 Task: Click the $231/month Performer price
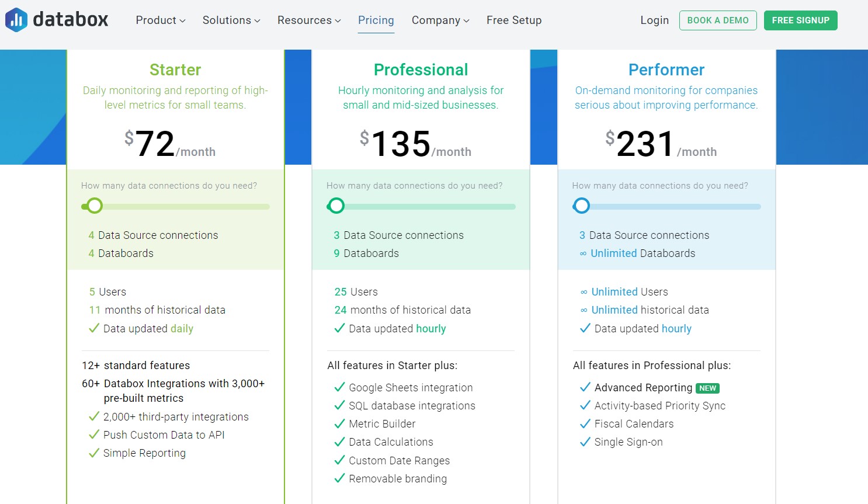point(661,144)
